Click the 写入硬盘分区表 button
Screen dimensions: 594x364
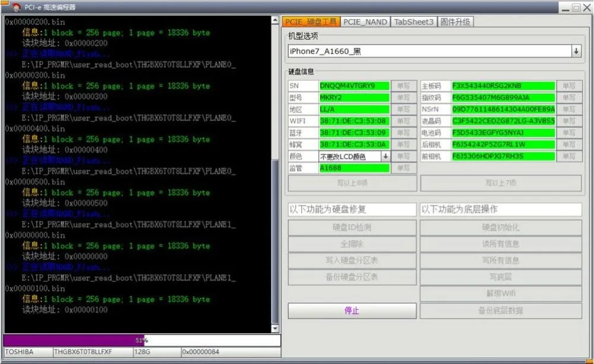click(352, 260)
